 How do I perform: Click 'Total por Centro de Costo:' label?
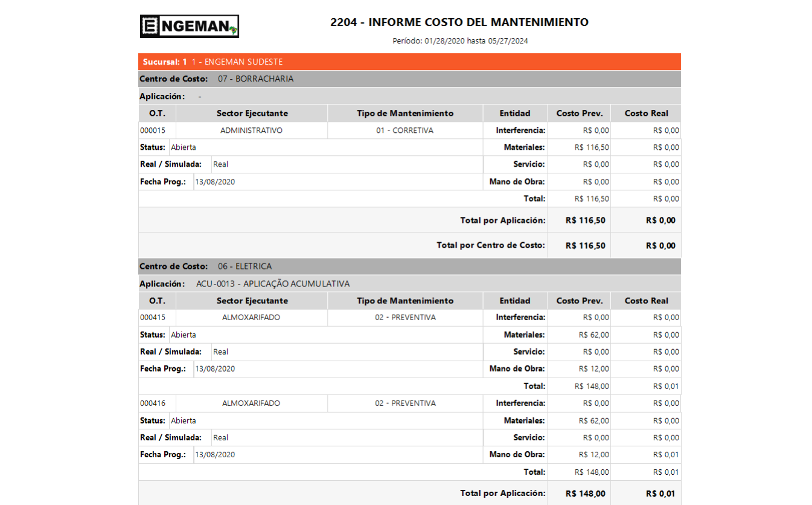point(491,245)
